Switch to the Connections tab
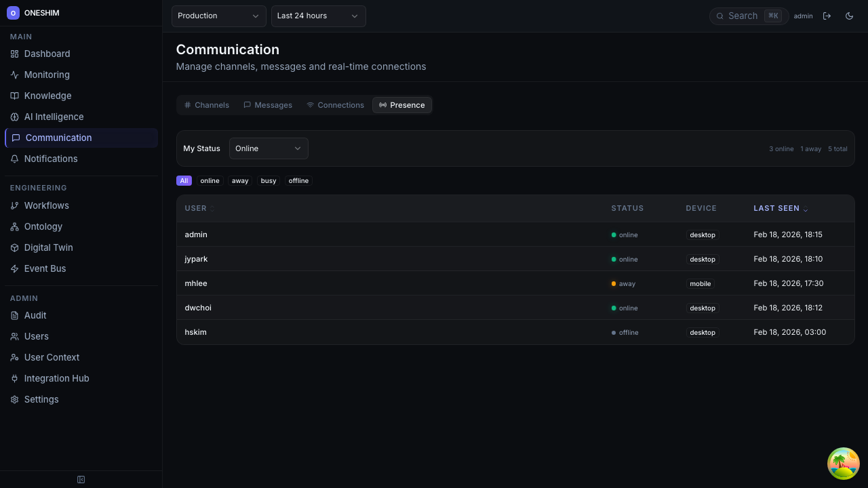Image resolution: width=868 pixels, height=488 pixels. (335, 105)
